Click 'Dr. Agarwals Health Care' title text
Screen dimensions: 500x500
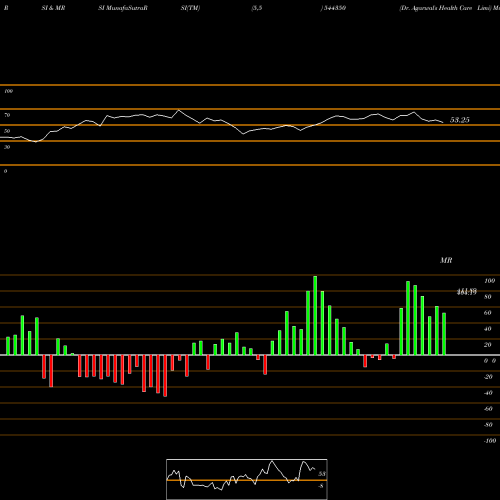tap(436, 8)
